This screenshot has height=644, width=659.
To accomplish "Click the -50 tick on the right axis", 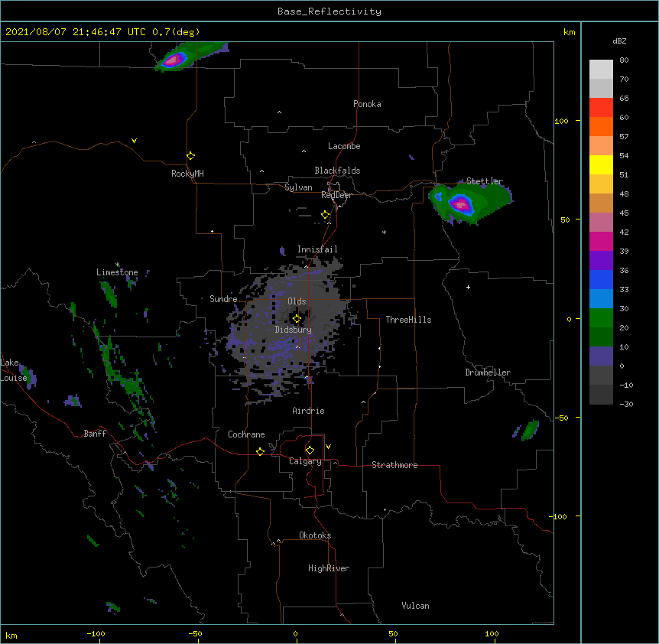I will click(x=561, y=418).
